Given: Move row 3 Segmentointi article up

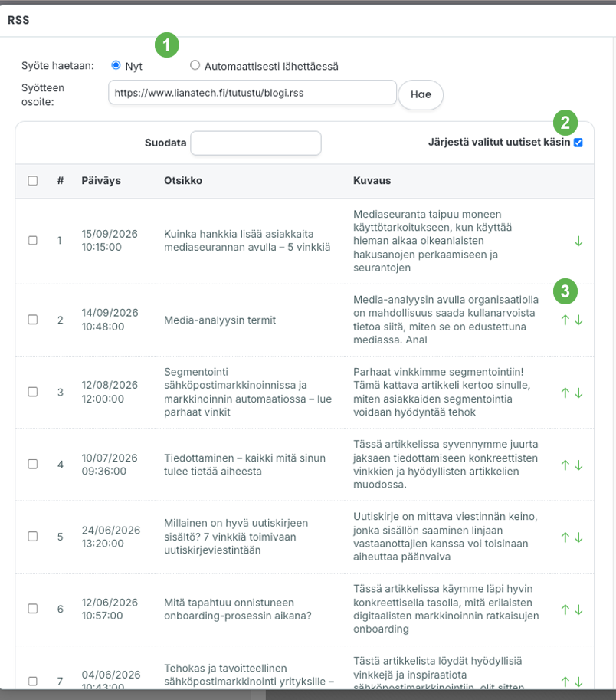Looking at the screenshot, I should [x=565, y=393].
